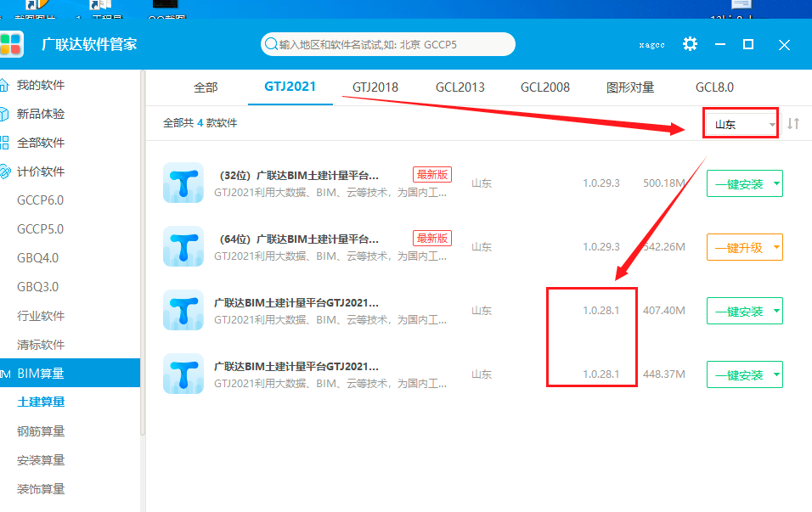Focus the software search input field
Viewport: 812px width, 512px height.
(x=388, y=44)
